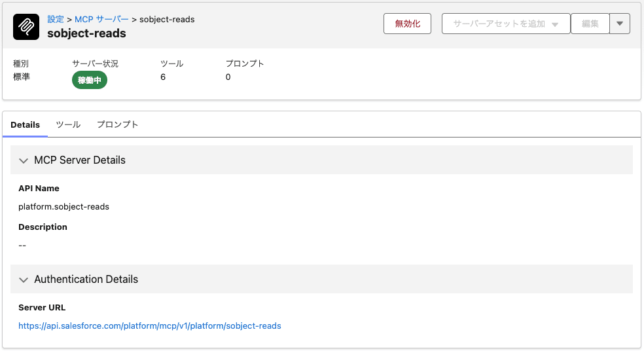Switch to the Details tab
644x351 pixels.
pyautogui.click(x=25, y=124)
